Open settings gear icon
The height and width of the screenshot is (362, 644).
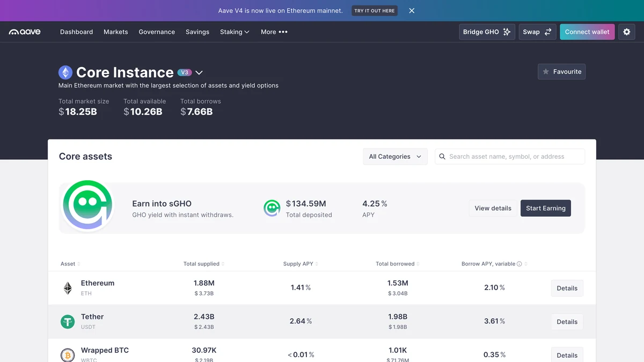[x=627, y=32]
